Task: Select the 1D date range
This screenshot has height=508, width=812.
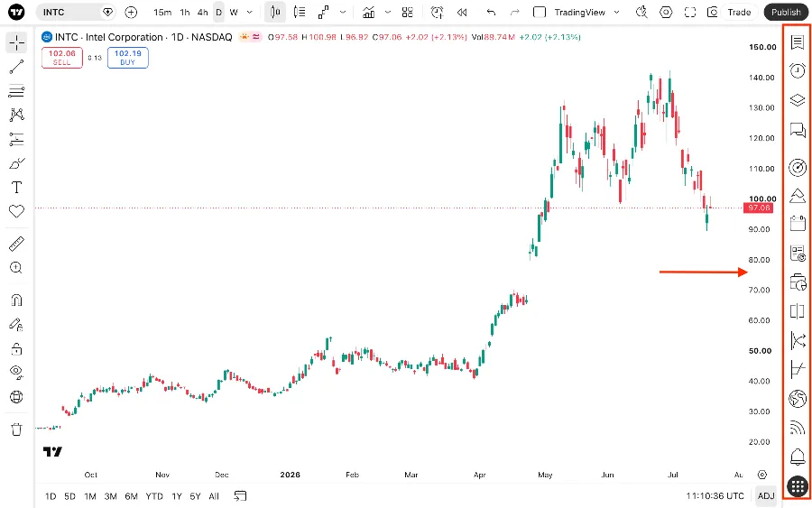Action: 51,496
